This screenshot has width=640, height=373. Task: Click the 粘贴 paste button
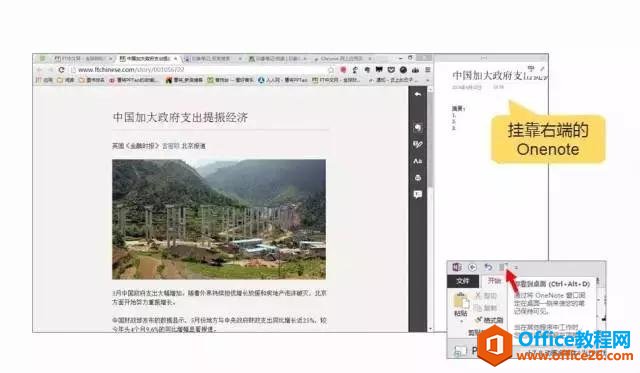(x=461, y=303)
